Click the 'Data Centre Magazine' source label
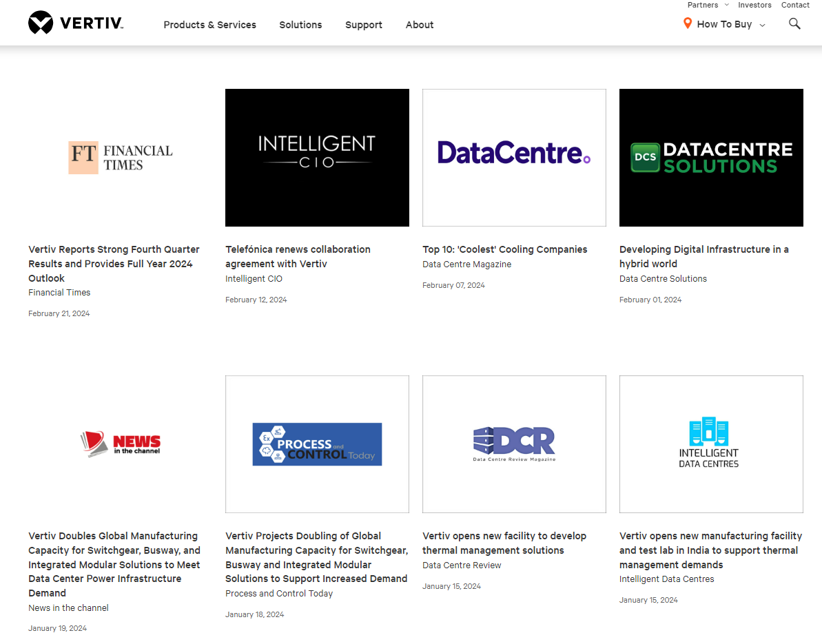 click(x=466, y=264)
